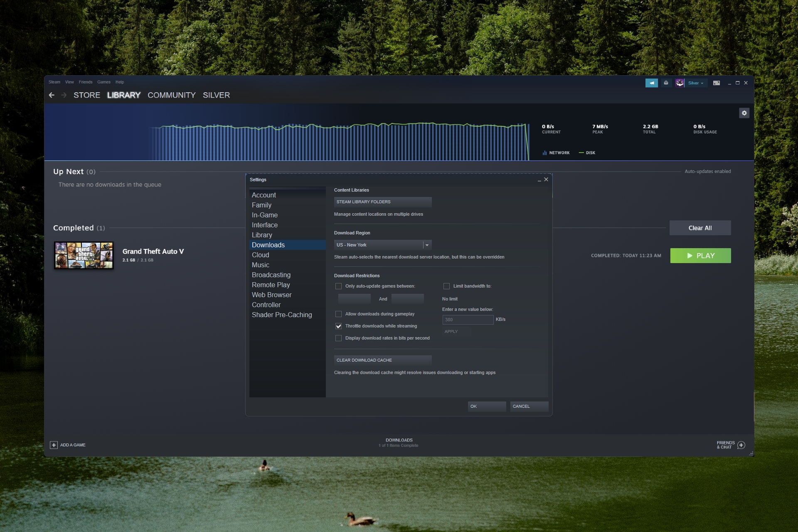Screen dimensions: 798x532
Task: Click the Downloads settings gear icon
Action: pos(744,113)
